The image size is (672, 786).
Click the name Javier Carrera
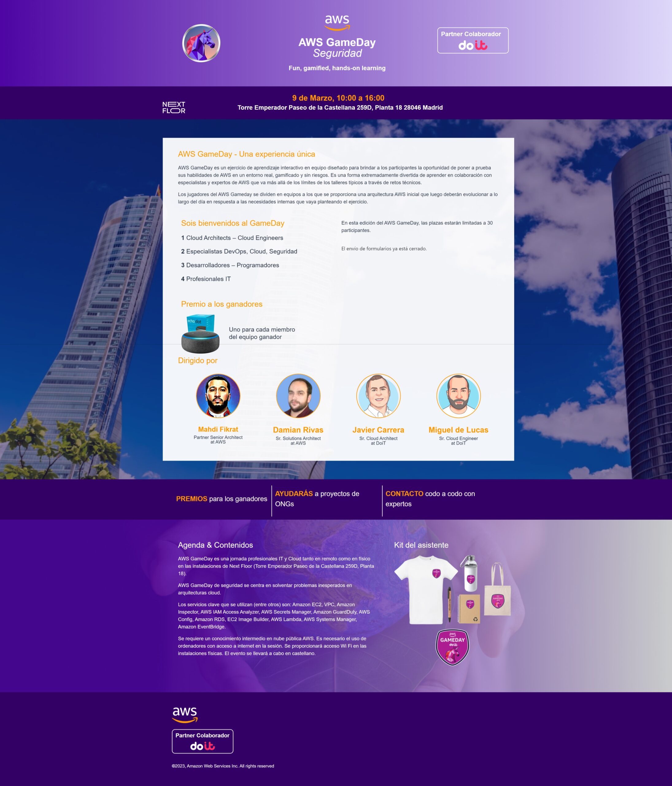(x=378, y=430)
